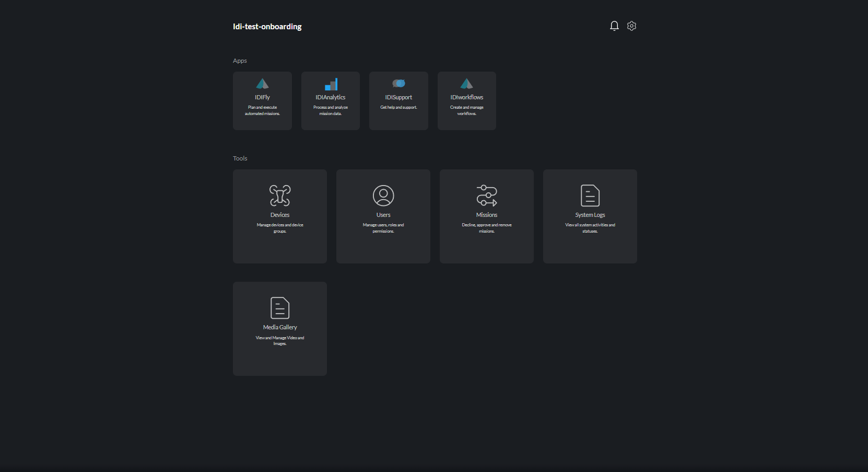
Task: Open Get help and support description
Action: point(398,108)
